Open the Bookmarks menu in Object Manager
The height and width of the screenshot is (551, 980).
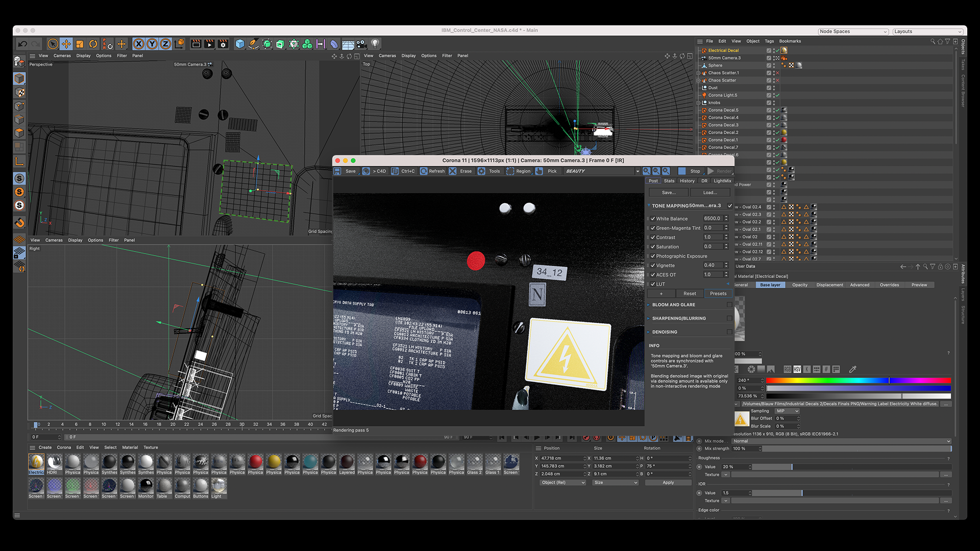(790, 41)
